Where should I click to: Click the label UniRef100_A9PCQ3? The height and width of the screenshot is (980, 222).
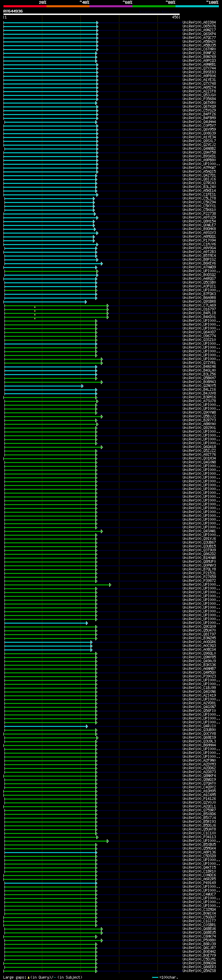[x=199, y=60]
